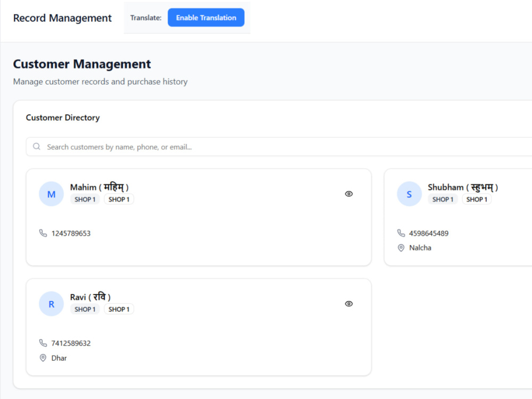Click phone icon next to 7412589632

tap(43, 343)
